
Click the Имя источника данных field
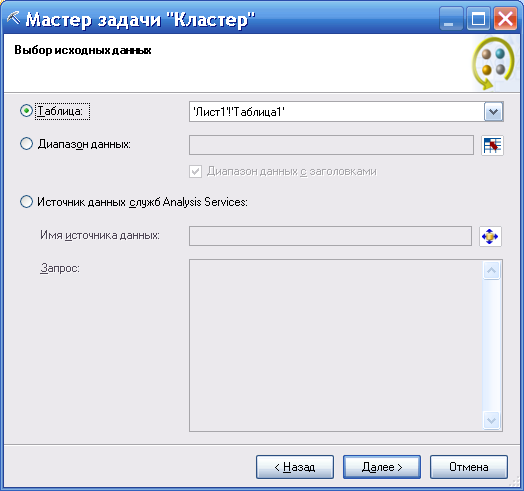pos(330,236)
